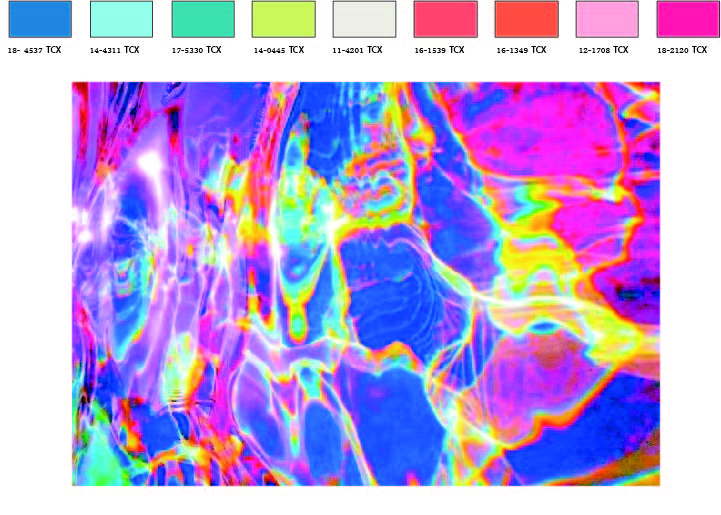The image size is (721, 515).
Task: Select the light pink 12-1708 TCX swatch
Action: pyautogui.click(x=607, y=19)
